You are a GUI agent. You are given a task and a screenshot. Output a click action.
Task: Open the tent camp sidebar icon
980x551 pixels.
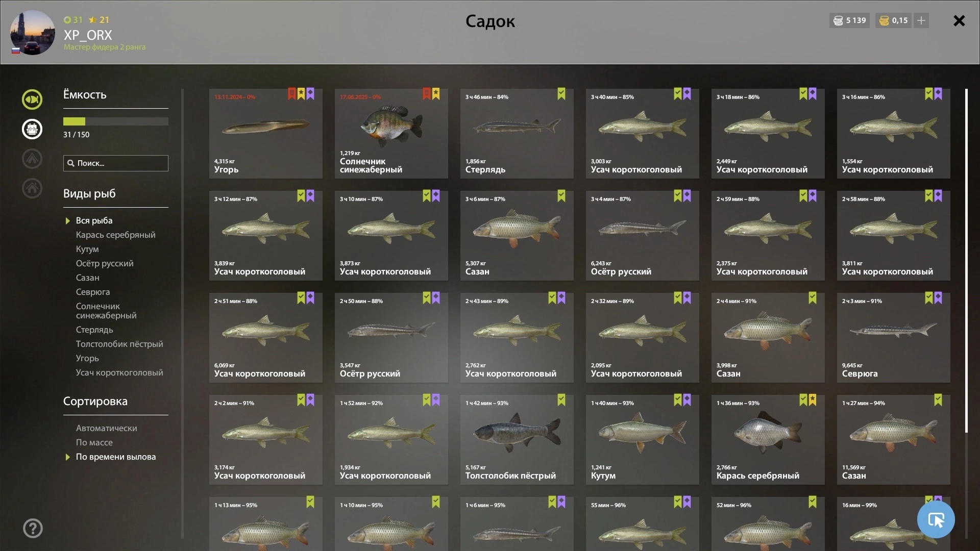(x=32, y=159)
